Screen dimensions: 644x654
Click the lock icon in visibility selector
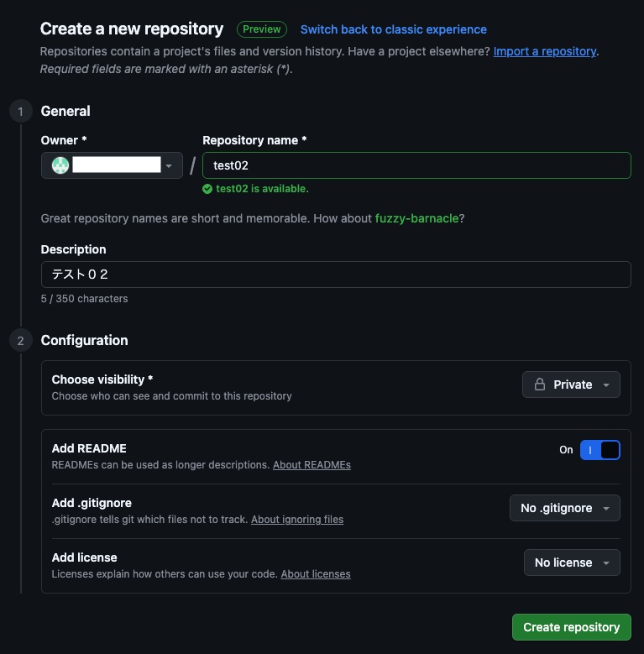coord(540,385)
